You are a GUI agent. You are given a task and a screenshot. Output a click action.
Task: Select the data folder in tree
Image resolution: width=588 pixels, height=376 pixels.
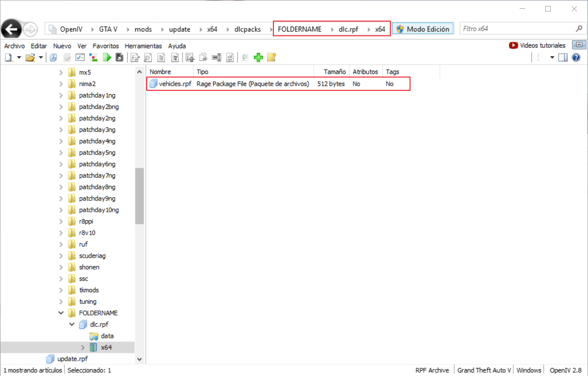[107, 336]
